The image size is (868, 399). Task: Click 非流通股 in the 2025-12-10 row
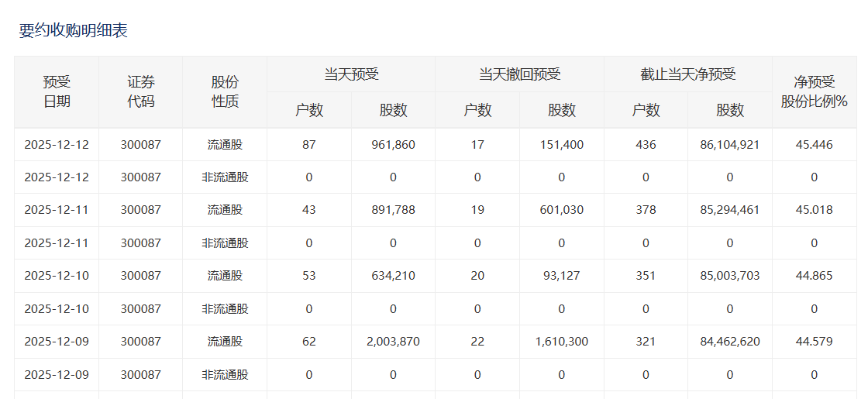coord(225,309)
